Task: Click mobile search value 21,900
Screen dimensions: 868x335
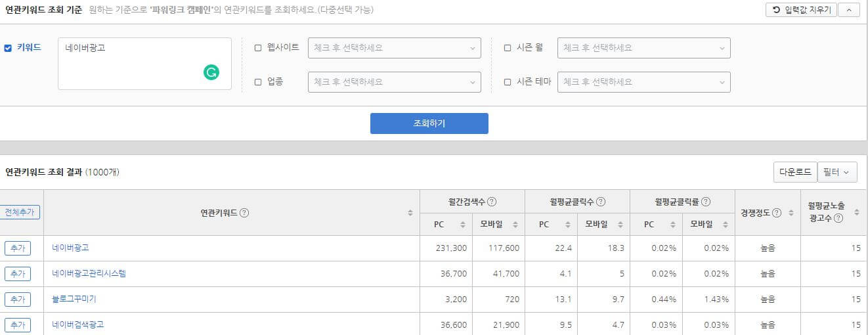Action: click(506, 325)
